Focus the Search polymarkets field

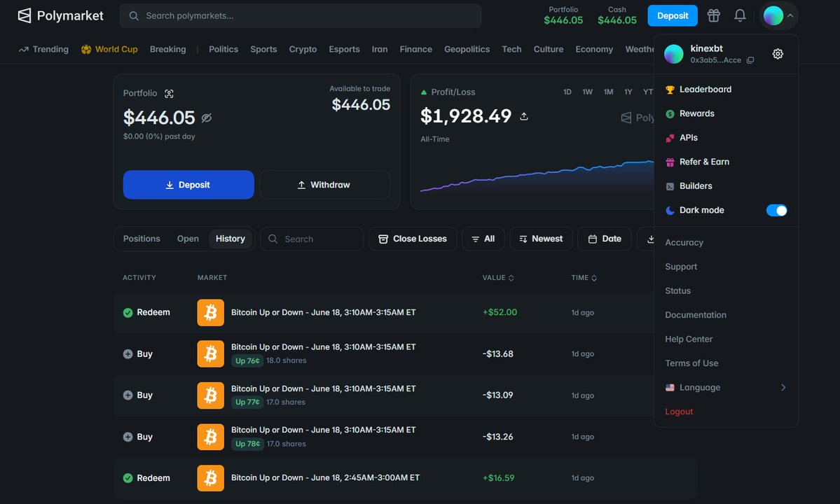pos(301,15)
